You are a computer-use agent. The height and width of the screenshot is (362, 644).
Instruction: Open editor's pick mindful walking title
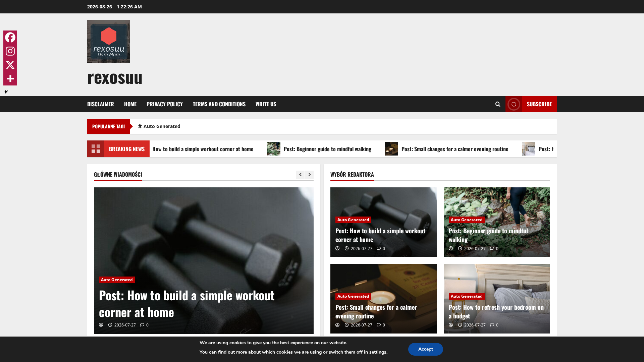[x=488, y=235]
